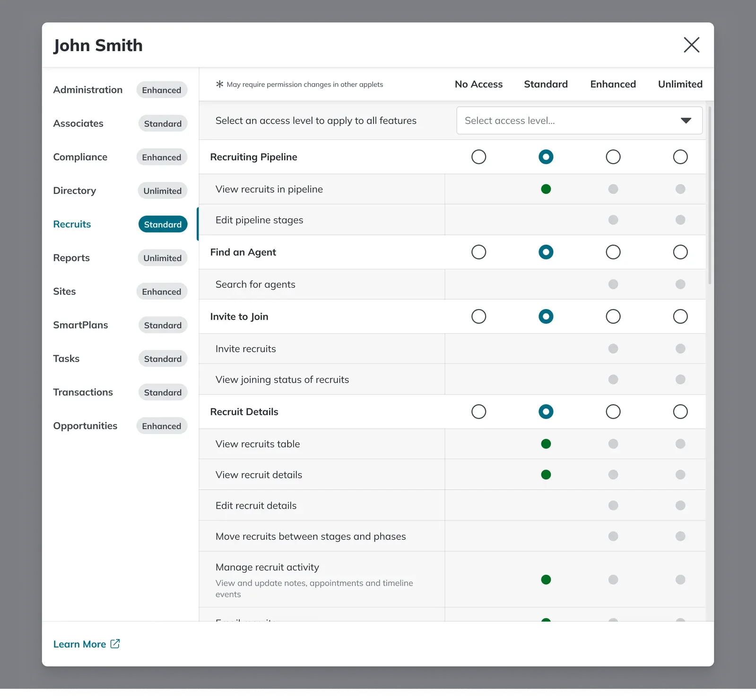This screenshot has height=700, width=756.
Task: Pick Enhanced for Recruit Details
Action: [613, 412]
